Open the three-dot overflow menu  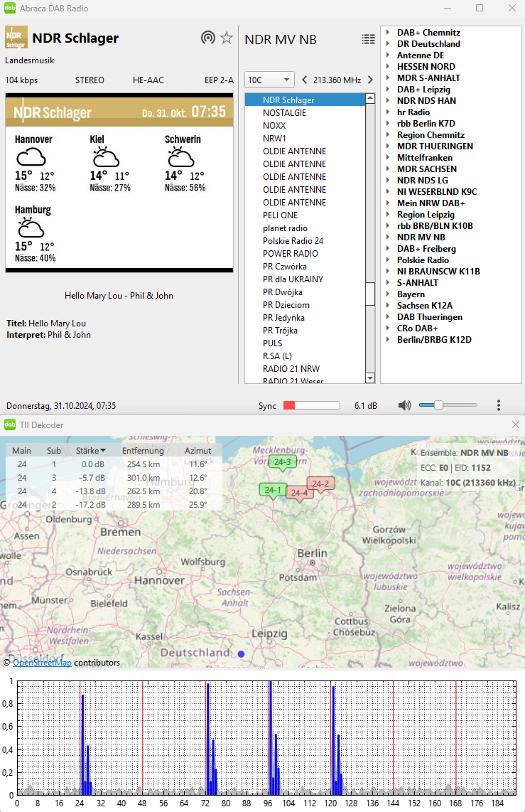tap(499, 405)
